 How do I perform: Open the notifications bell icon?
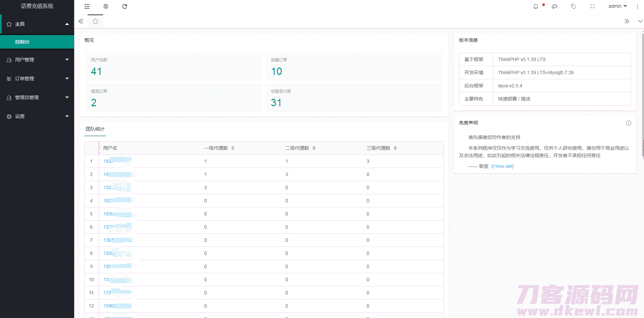(x=536, y=6)
